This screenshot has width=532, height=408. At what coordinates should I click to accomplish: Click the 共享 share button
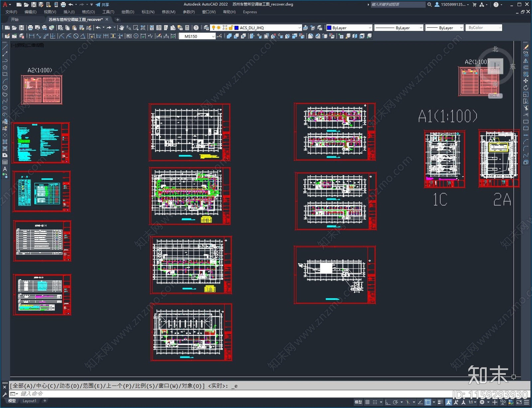pos(102,5)
